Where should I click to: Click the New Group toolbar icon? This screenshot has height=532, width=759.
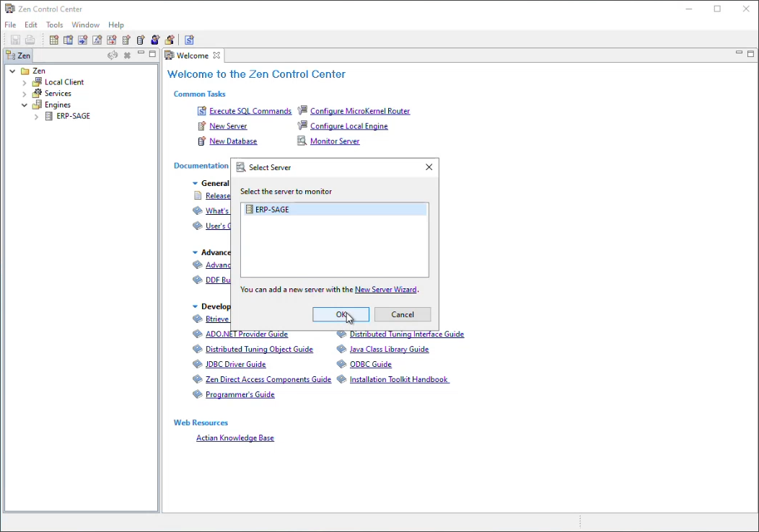[x=170, y=40]
